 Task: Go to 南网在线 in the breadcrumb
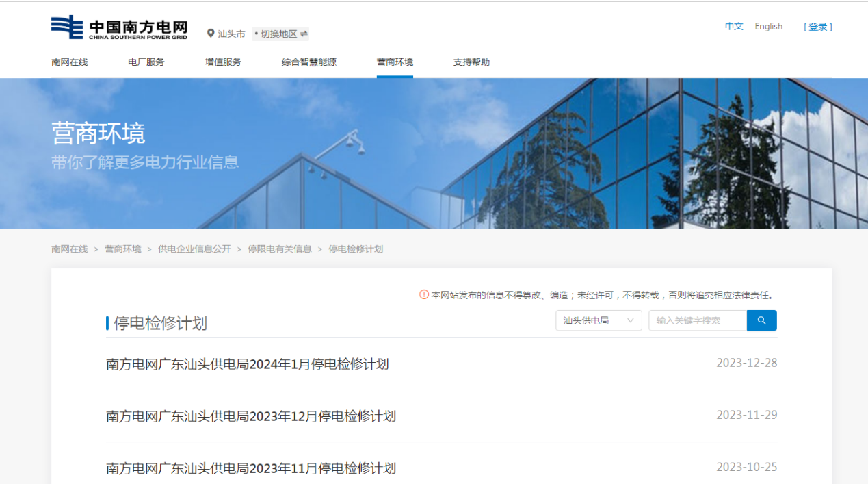click(70, 249)
